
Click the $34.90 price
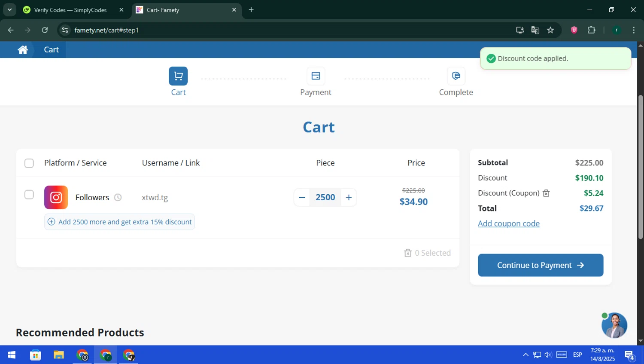[413, 202]
